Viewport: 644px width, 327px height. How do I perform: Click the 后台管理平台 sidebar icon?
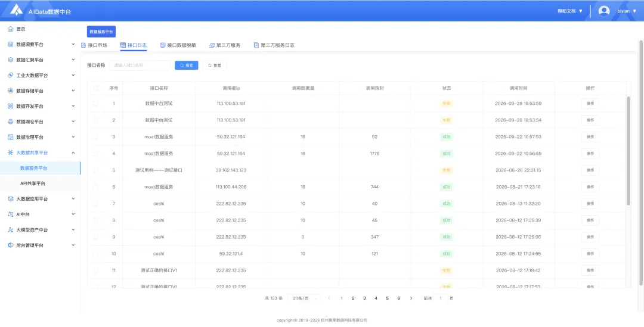click(x=11, y=245)
